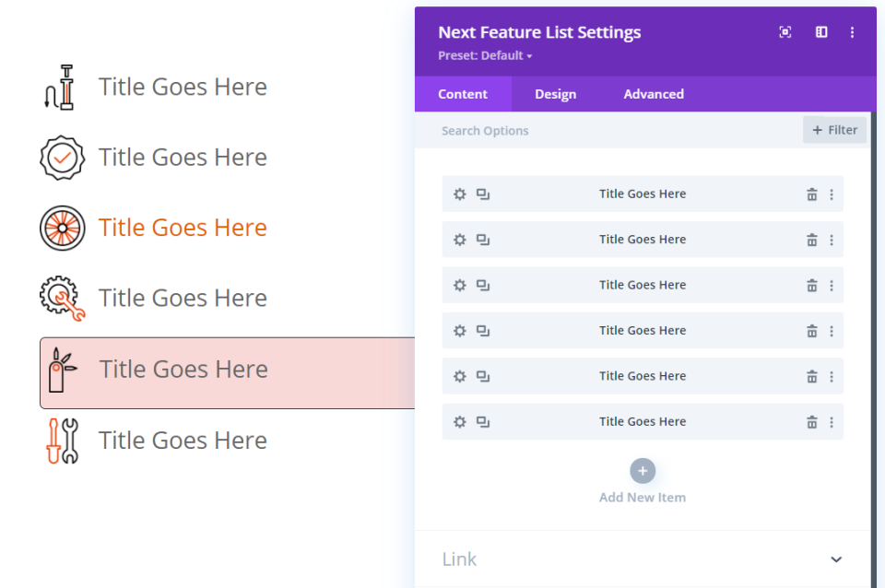Click the expand modal fullscreen icon

pos(785,32)
